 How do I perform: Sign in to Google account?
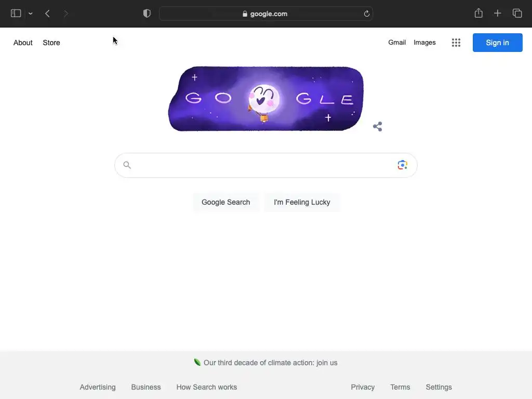click(497, 43)
